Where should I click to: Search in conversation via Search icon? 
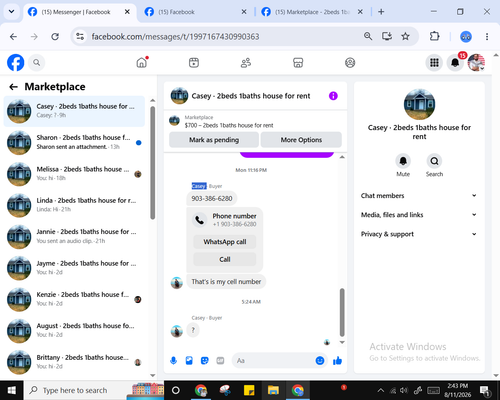(434, 161)
